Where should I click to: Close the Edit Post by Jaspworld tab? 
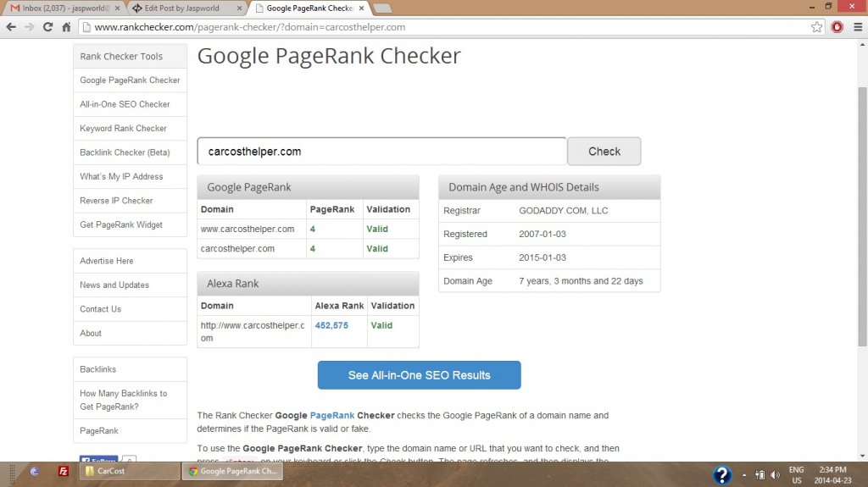(x=239, y=8)
